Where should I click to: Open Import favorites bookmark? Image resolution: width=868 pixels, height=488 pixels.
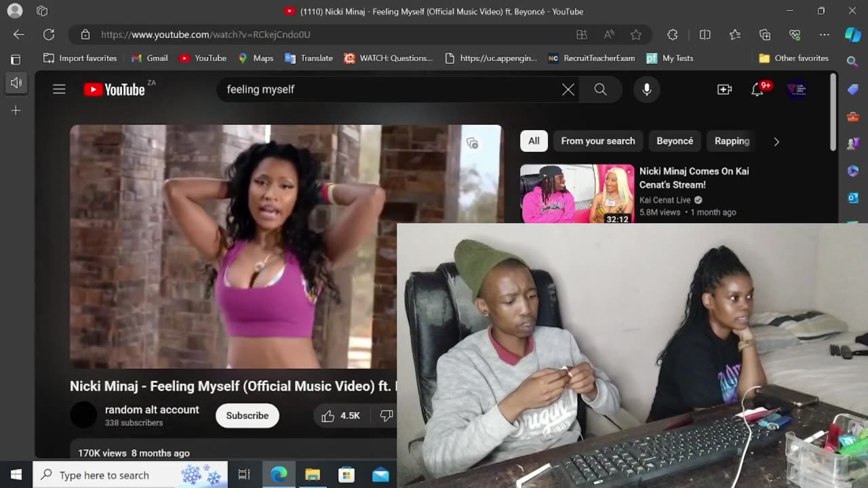click(80, 58)
